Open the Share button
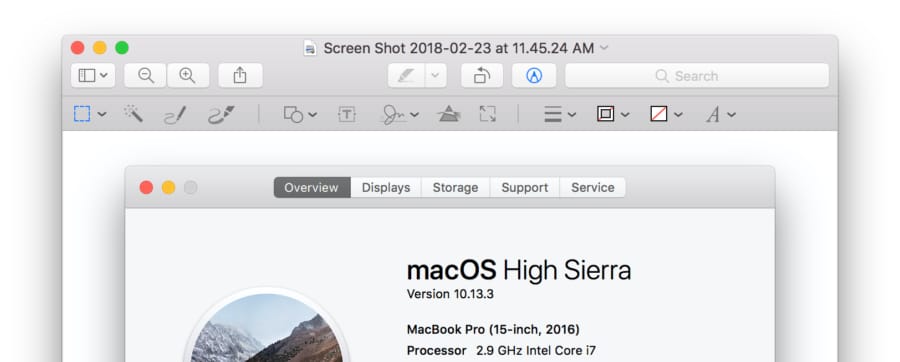The width and height of the screenshot is (900, 362). click(x=240, y=76)
